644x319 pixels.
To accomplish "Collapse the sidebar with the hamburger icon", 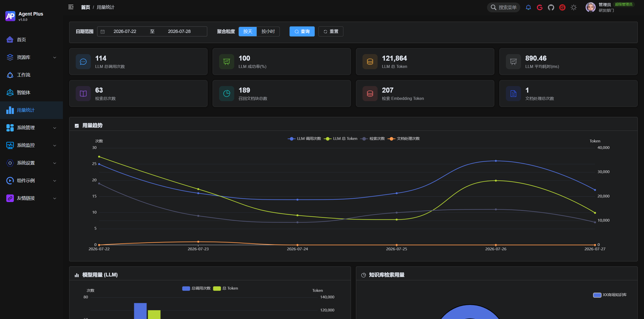I will pyautogui.click(x=71, y=7).
